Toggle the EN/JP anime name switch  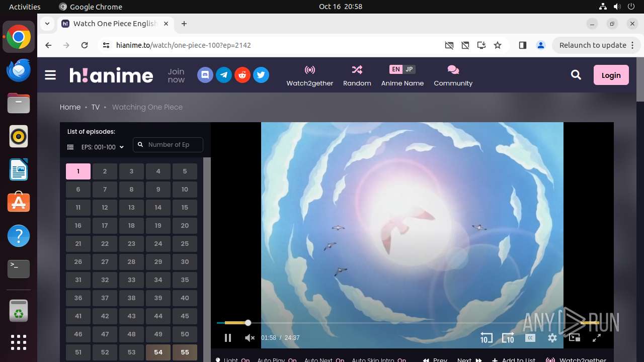pos(403,69)
